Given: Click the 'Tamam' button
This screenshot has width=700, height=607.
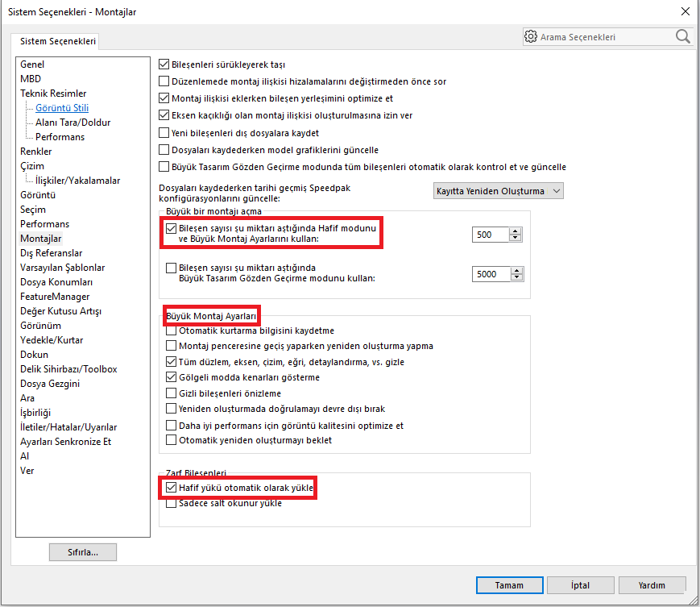Looking at the screenshot, I should [x=508, y=585].
